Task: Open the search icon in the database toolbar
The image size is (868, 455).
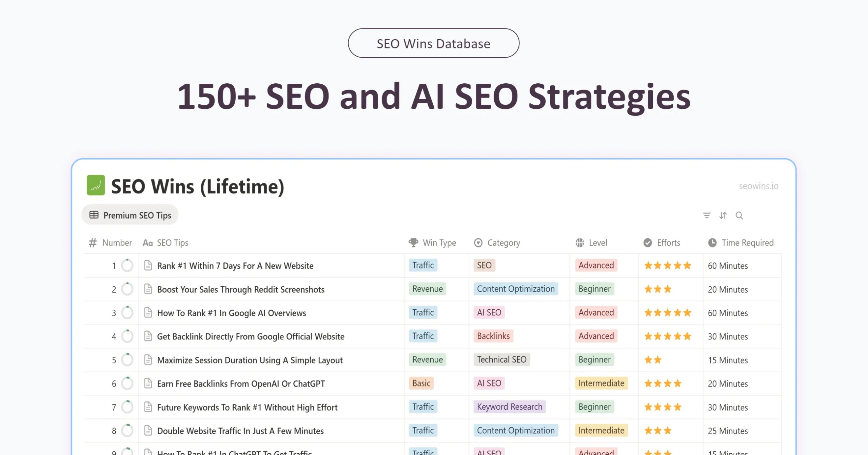Action: pos(739,215)
